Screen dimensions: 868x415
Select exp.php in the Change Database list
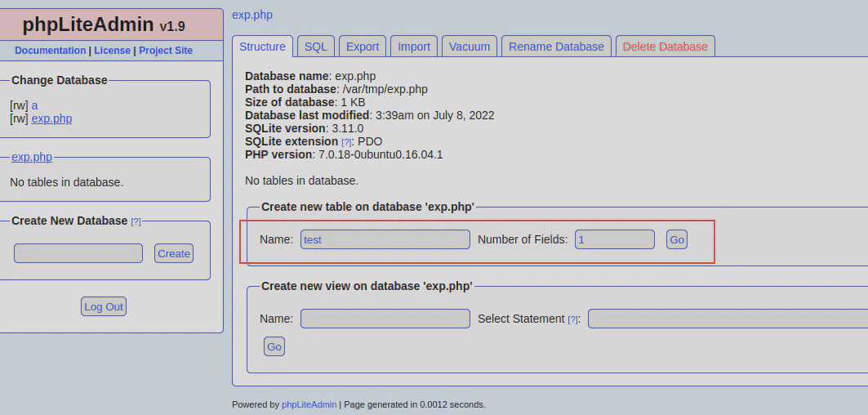(x=51, y=118)
